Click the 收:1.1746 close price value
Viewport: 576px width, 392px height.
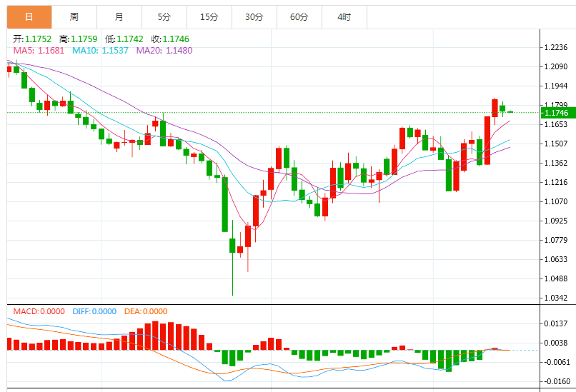click(170, 39)
